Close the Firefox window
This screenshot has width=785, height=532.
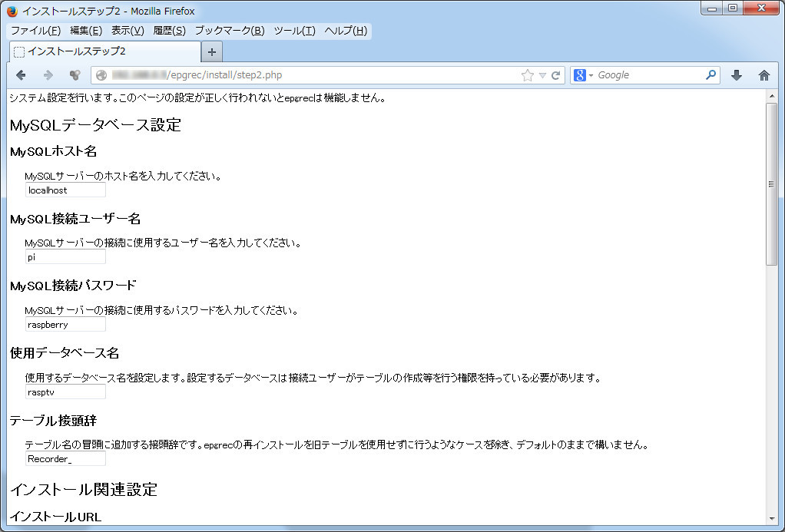coord(761,8)
